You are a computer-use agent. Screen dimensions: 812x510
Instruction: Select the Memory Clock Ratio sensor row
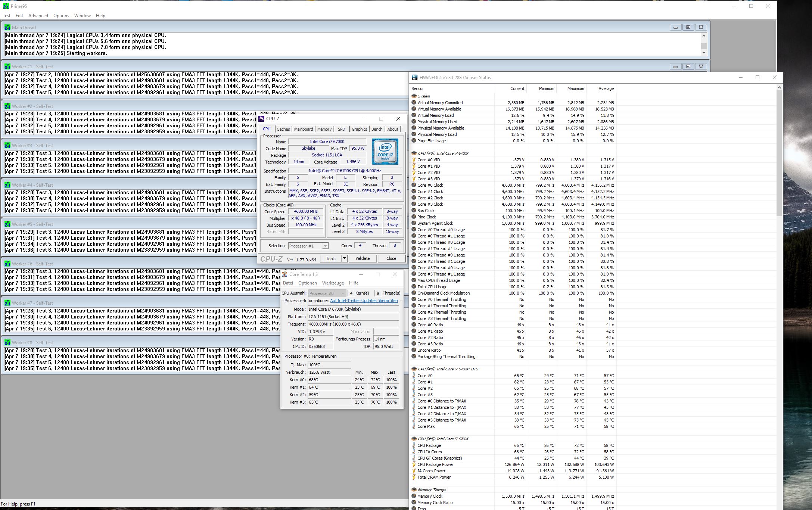click(x=513, y=503)
